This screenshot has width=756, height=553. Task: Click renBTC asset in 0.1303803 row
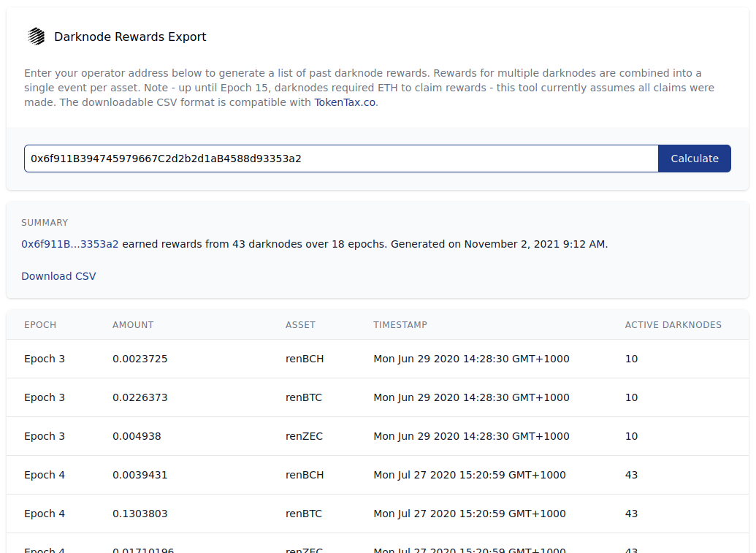tap(304, 514)
